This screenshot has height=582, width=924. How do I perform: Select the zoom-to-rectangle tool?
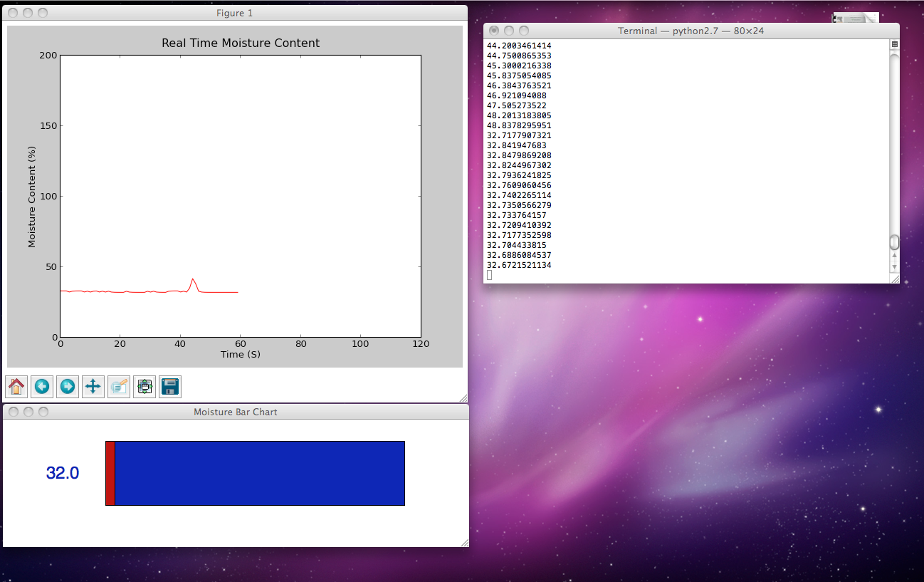[x=118, y=386]
